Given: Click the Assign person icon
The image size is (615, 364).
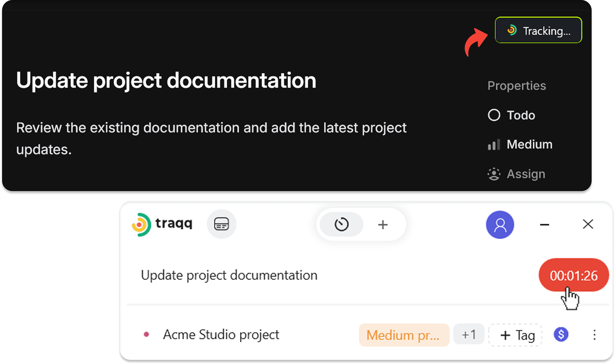Looking at the screenshot, I should point(494,174).
